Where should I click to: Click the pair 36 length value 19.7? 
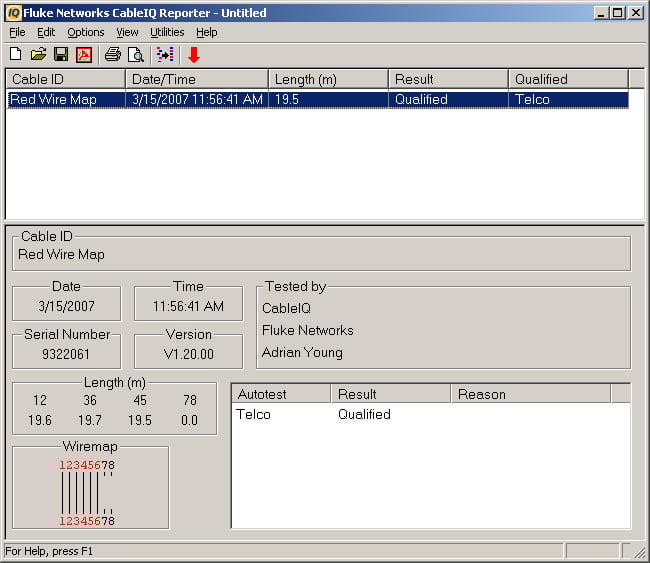pyautogui.click(x=90, y=420)
